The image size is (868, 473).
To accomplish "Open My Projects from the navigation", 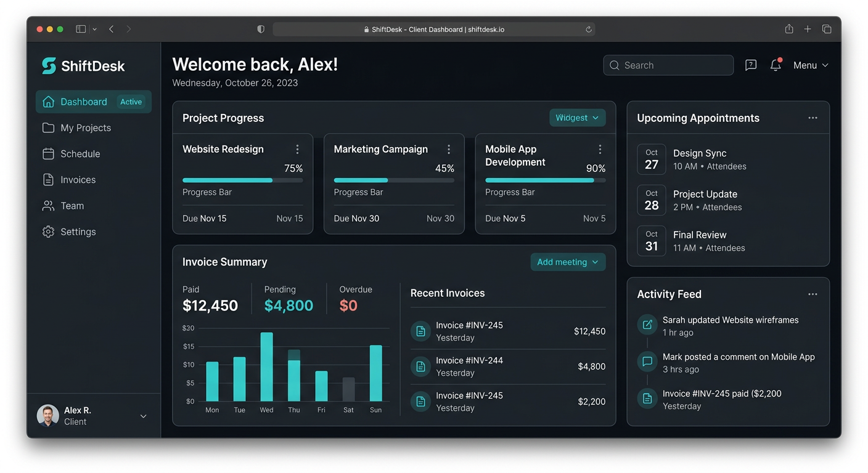I will click(84, 127).
